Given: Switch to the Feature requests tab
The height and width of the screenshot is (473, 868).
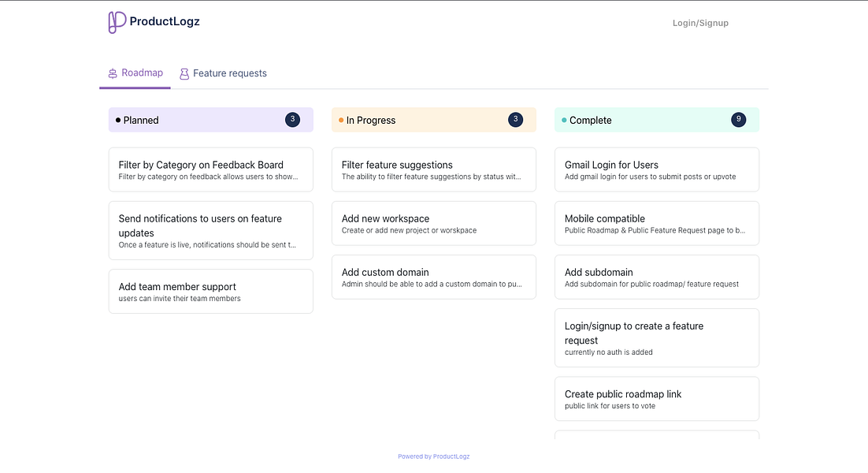Looking at the screenshot, I should pyautogui.click(x=229, y=73).
